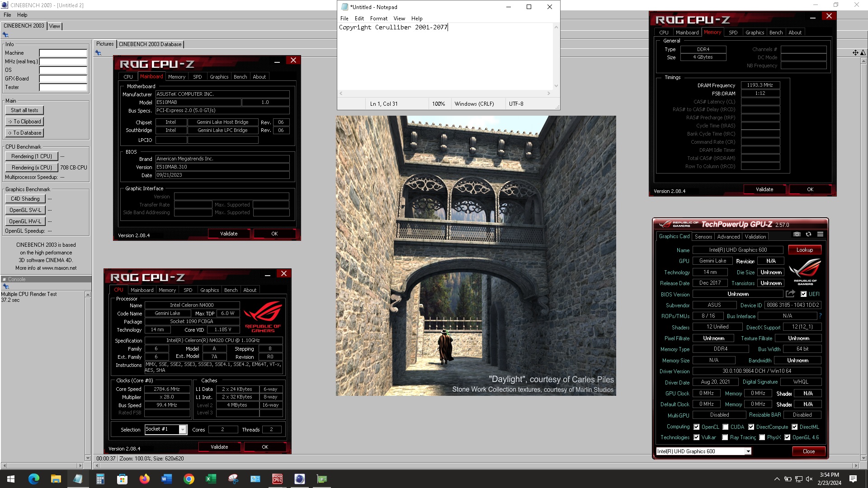This screenshot has width=868, height=488.
Task: Take a GPU-Z screenshot with camera icon
Action: click(x=797, y=235)
